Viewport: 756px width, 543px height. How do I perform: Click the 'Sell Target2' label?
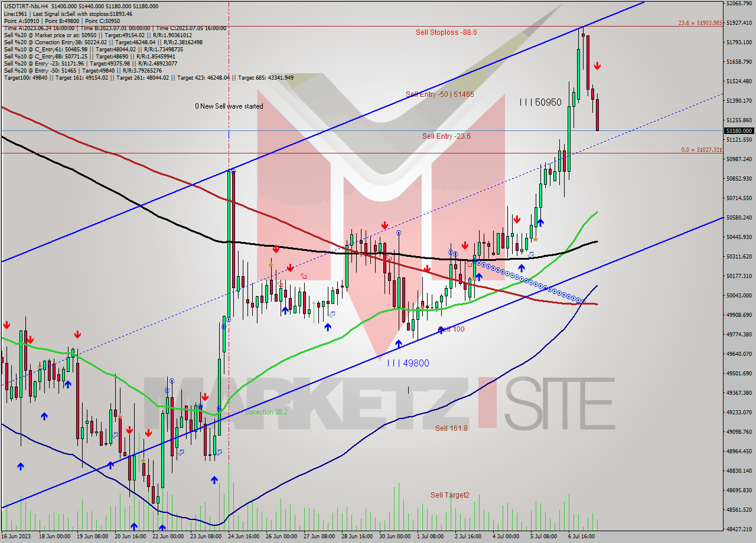tap(449, 495)
